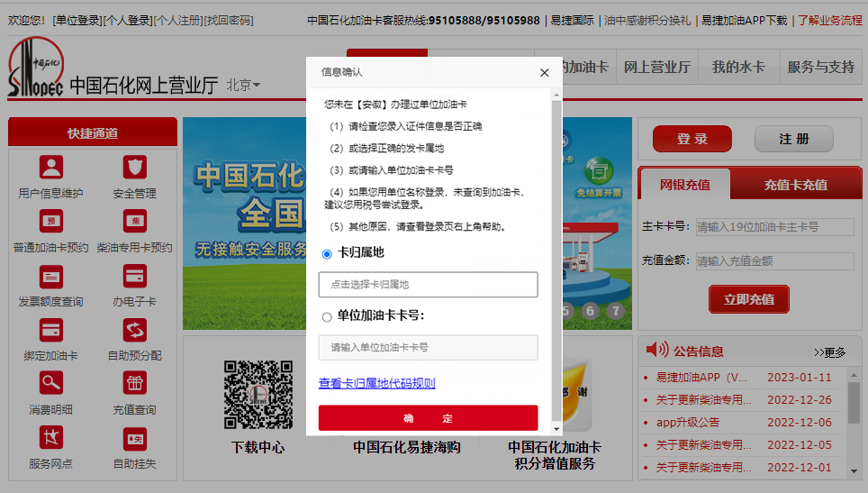Close the 信息确认 dialog
This screenshot has width=868, height=493.
click(544, 73)
